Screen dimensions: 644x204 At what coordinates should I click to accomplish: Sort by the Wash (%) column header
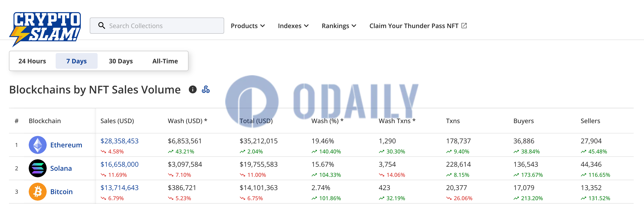328,121
